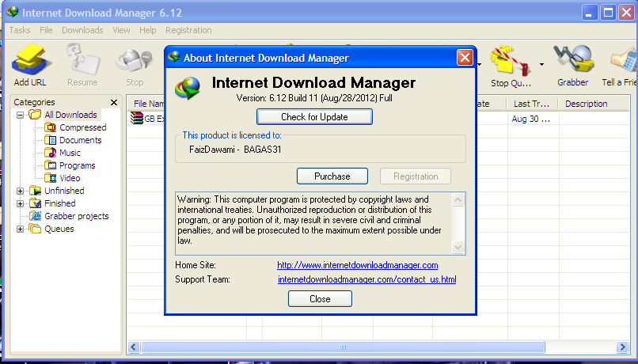Screen dimensions: 638x364
Task: Click the Tell a Friend icon
Action: [625, 61]
